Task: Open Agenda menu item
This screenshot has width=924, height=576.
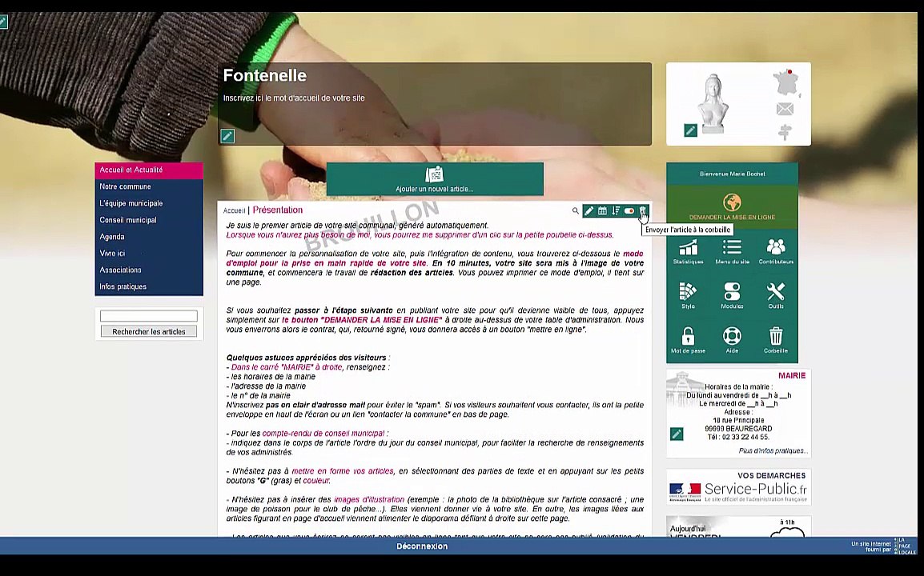Action: (x=149, y=237)
